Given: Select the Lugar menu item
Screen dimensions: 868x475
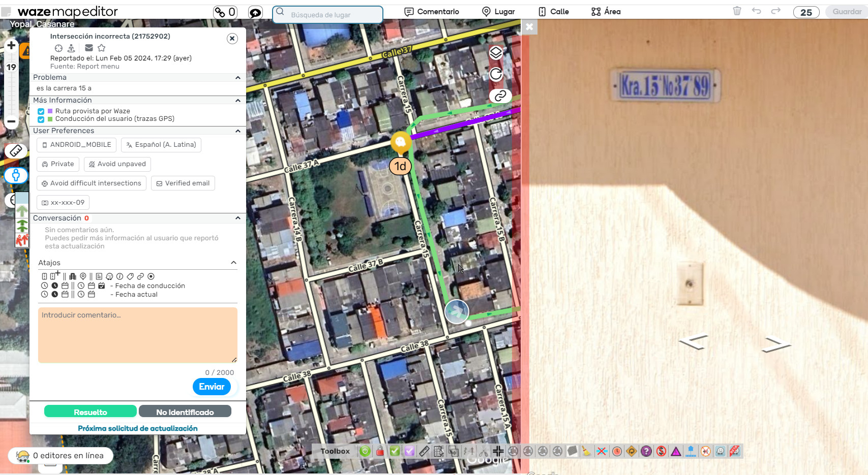Looking at the screenshot, I should (498, 12).
